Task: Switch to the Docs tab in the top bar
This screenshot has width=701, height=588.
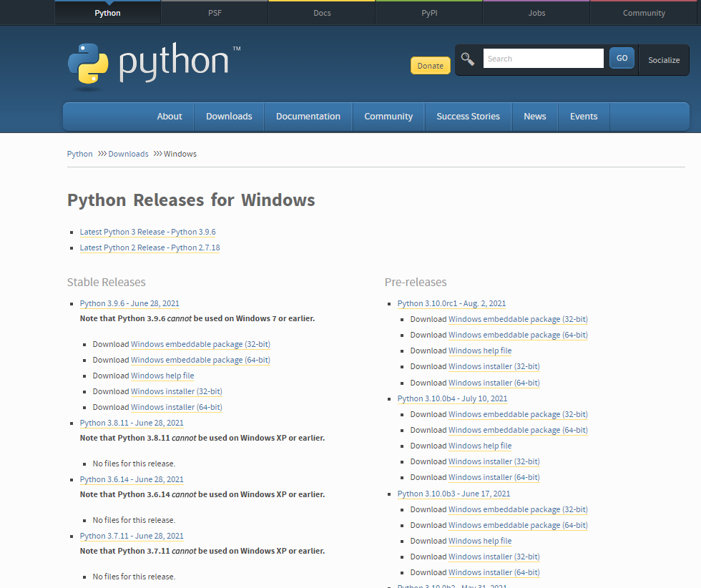Action: pos(322,13)
